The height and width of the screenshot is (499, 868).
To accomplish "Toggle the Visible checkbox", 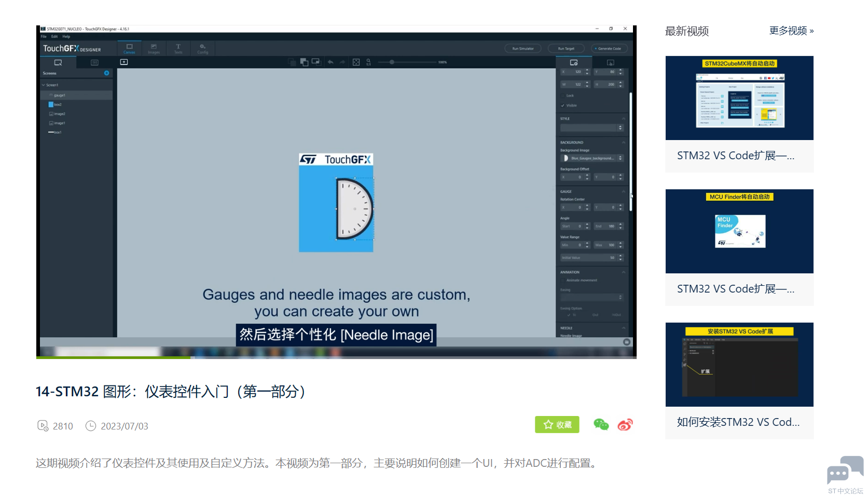I will (562, 105).
